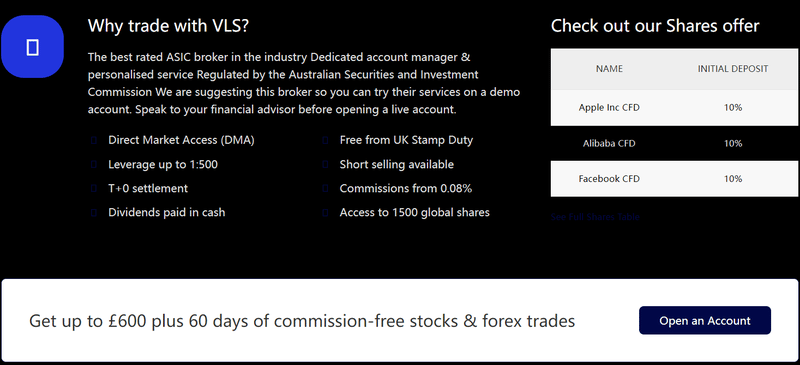
Task: Click bullet icon beside Free from UK Stamp Duty
Action: 325,140
